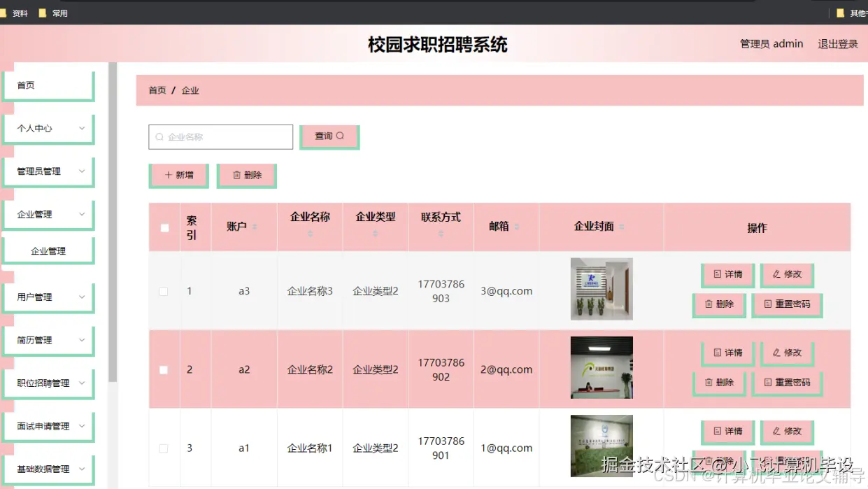Click phone number 17703786901 cell
Screen dimensions: 868x489
pos(441,448)
